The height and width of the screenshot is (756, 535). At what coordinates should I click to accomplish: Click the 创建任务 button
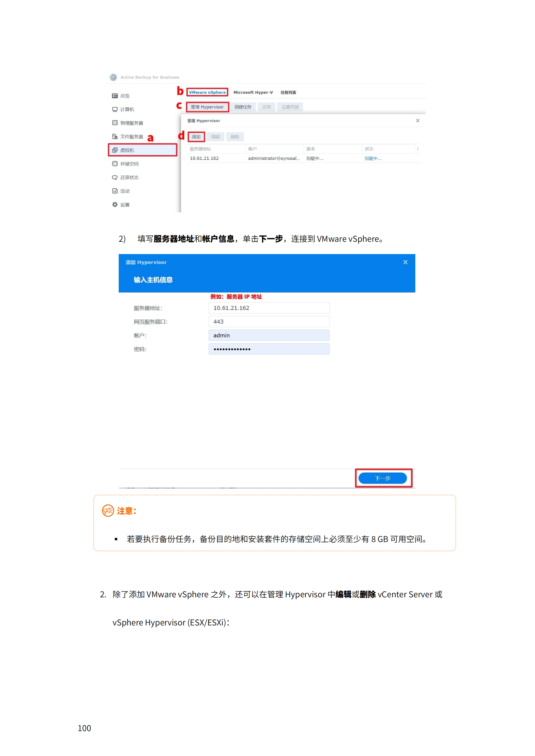(x=243, y=107)
